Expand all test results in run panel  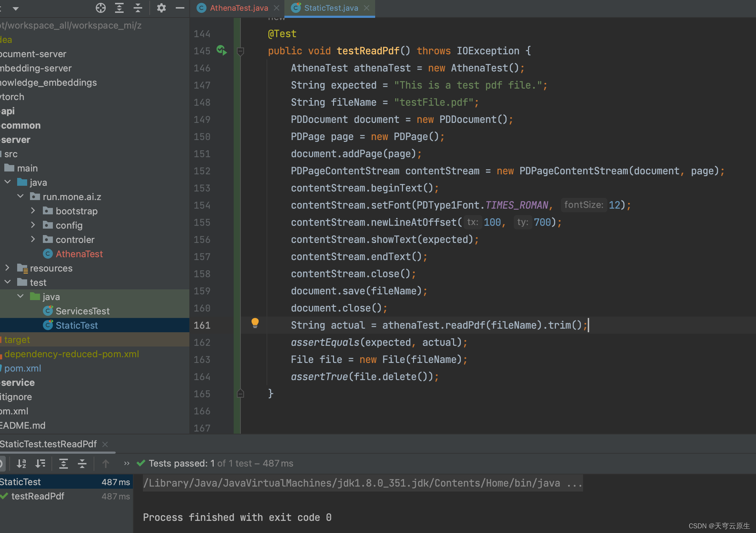pos(63,464)
